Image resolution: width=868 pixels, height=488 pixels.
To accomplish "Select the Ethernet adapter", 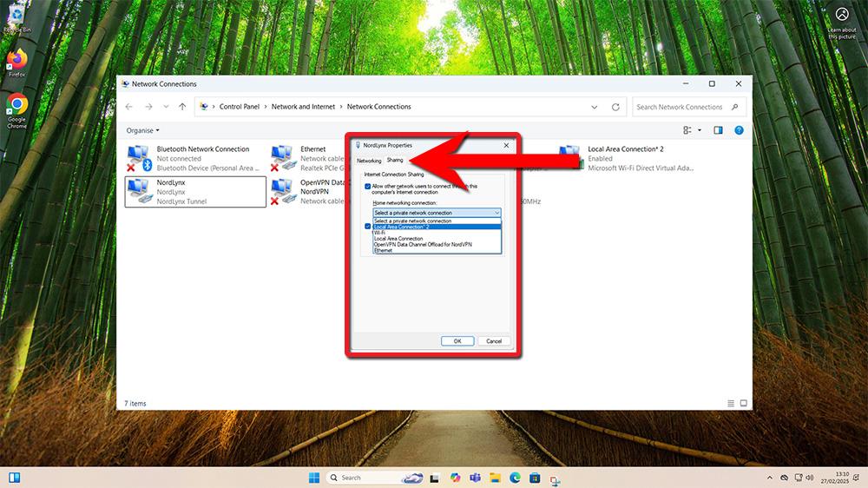I will [x=307, y=158].
